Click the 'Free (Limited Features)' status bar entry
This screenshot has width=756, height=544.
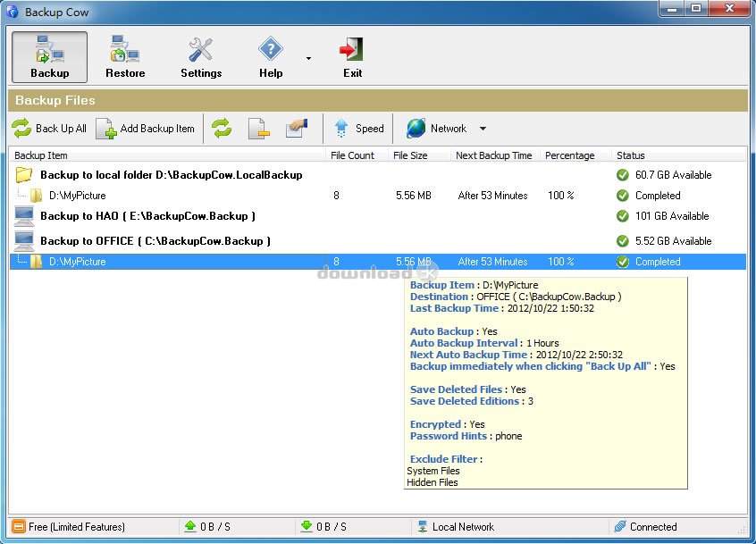[77, 527]
